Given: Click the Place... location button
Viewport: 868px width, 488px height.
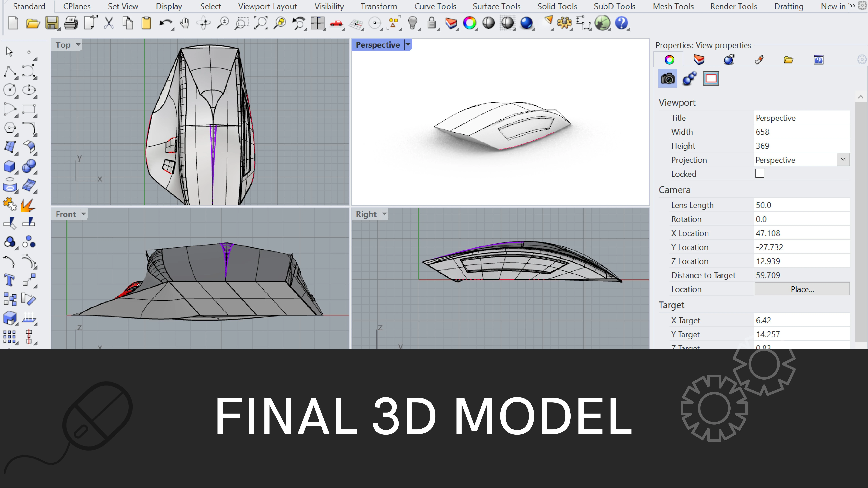Looking at the screenshot, I should (x=802, y=289).
